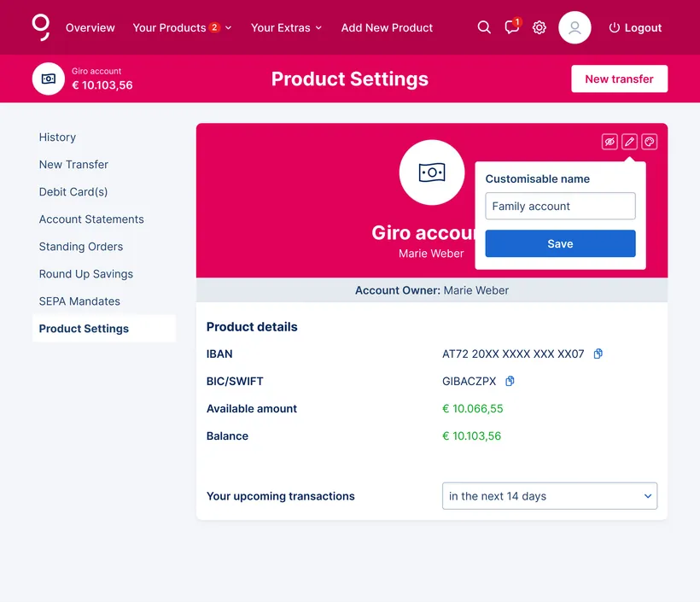Image resolution: width=700 pixels, height=602 pixels.
Task: Click the user profile avatar
Action: click(575, 27)
